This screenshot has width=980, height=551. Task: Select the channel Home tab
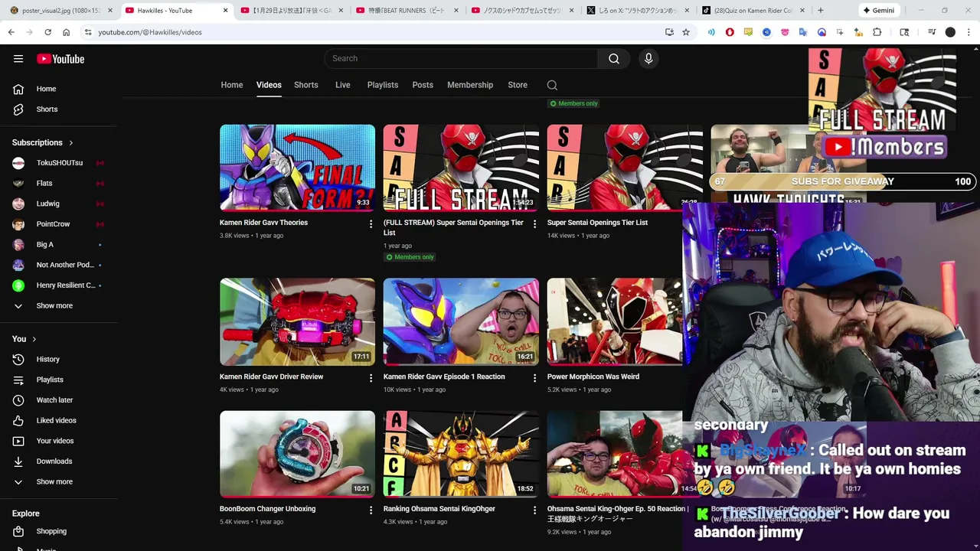pos(232,85)
